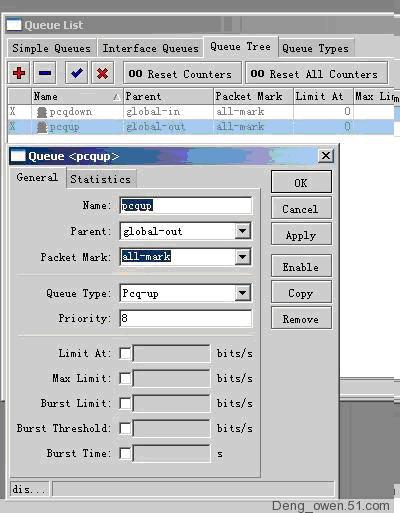Enable Limit At checkbox
This screenshot has height=513, width=400.
125,353
